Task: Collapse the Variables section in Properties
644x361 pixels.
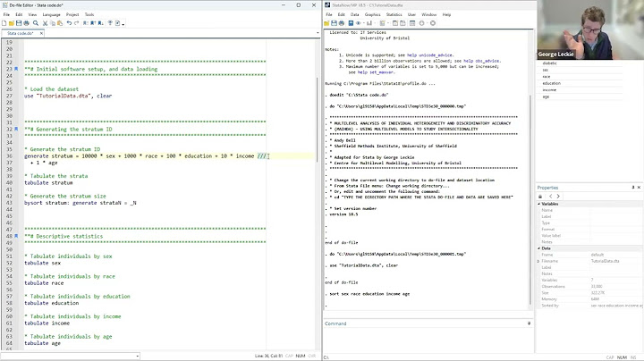Action: (x=538, y=204)
